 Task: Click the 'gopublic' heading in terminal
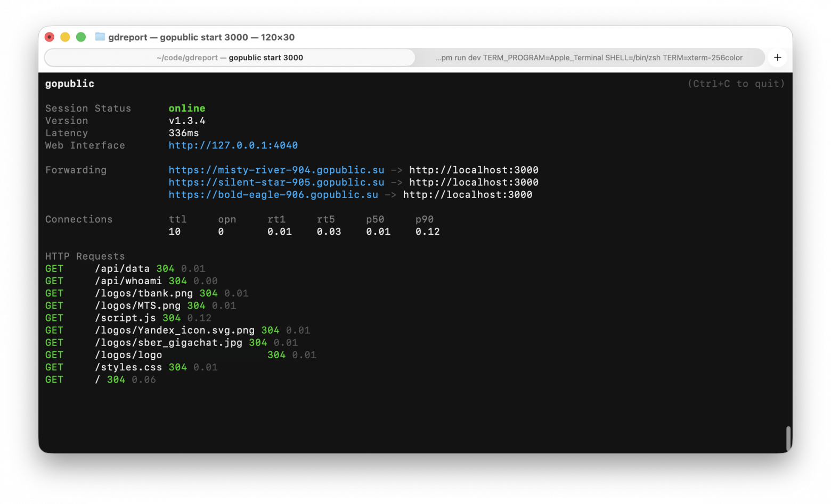pyautogui.click(x=70, y=84)
